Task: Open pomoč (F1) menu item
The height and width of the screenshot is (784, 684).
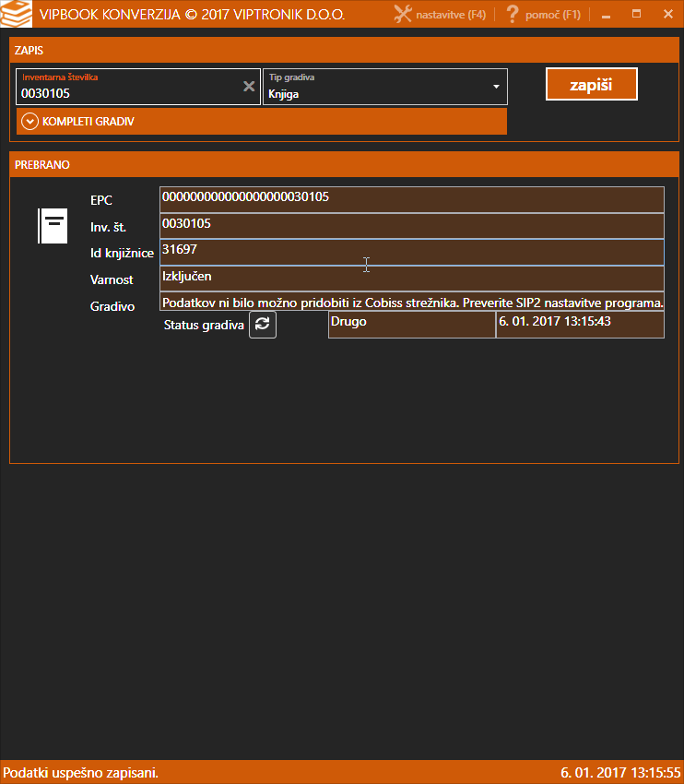Action: click(x=553, y=15)
